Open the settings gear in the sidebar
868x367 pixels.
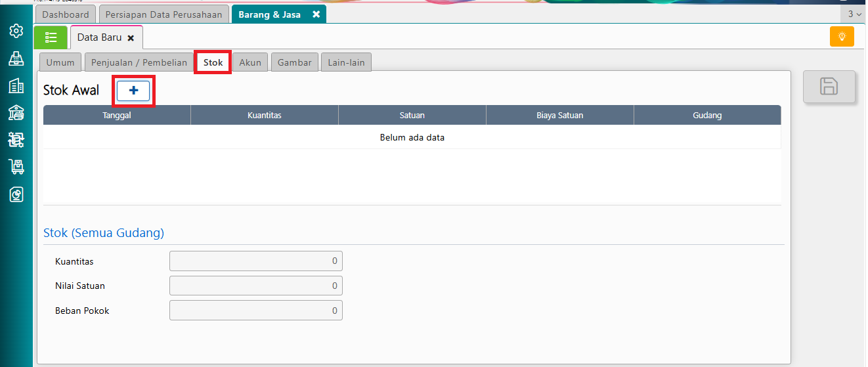16,31
